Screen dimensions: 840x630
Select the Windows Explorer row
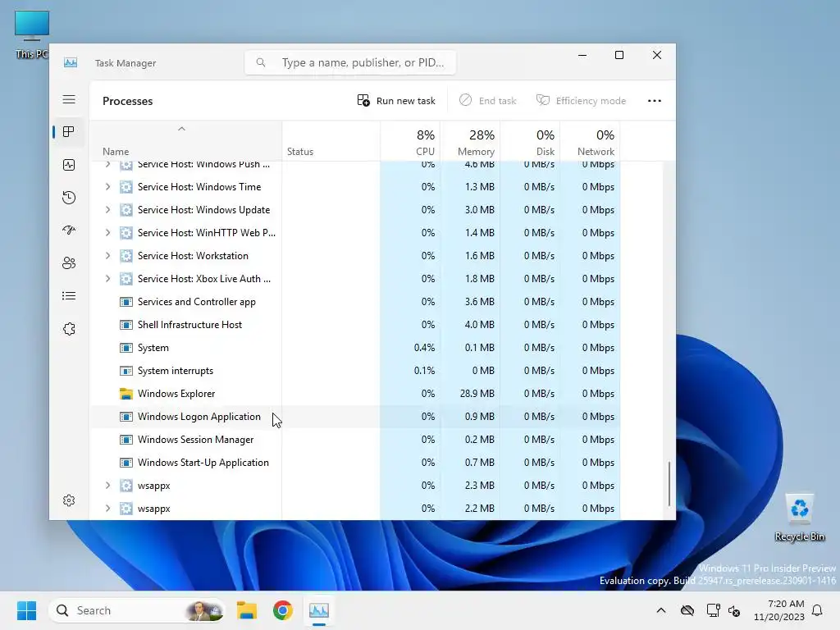(x=354, y=394)
